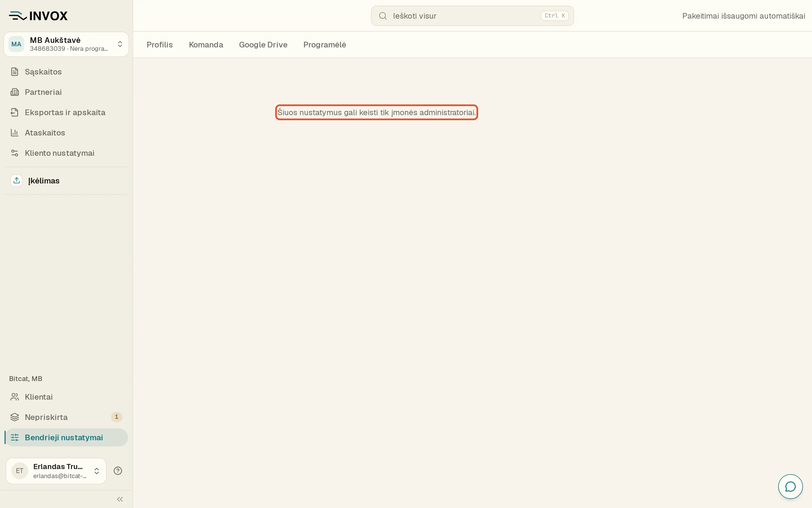Click the Ataskaitos chart icon
This screenshot has height=508, width=812.
(14, 133)
